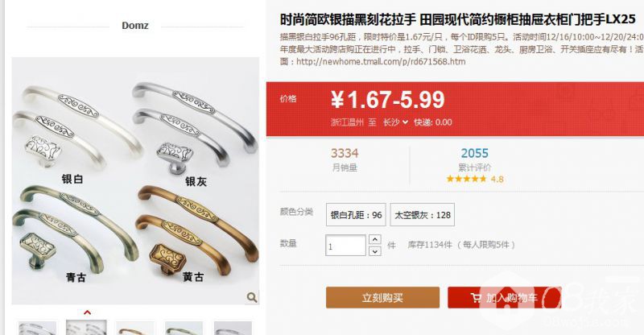The image size is (644, 335).
Task: Select the third bronze handle thumbnail
Action: 135,328
